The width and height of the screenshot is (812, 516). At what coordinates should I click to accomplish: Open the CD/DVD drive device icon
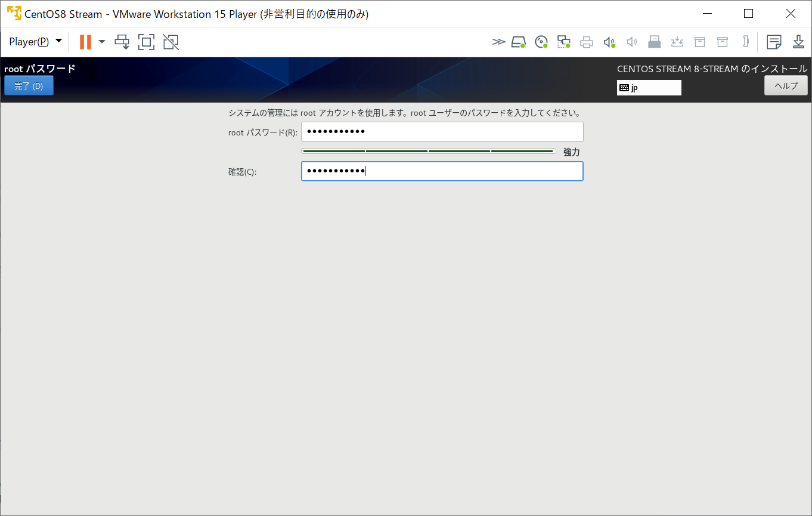click(541, 42)
